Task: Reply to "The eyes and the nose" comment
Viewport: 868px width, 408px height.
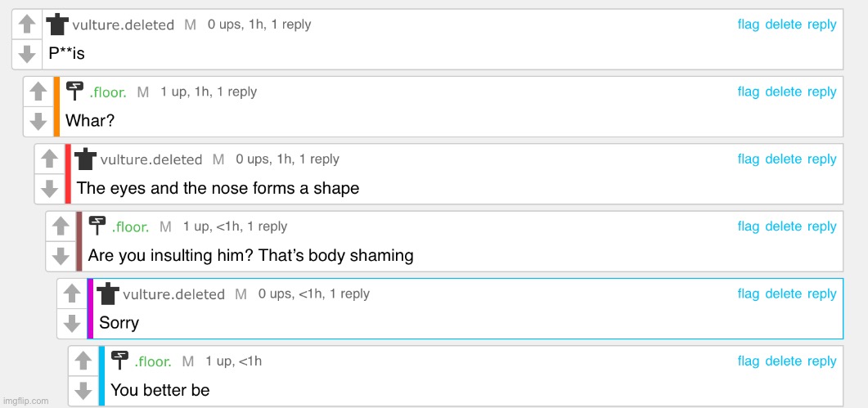Action: click(821, 159)
